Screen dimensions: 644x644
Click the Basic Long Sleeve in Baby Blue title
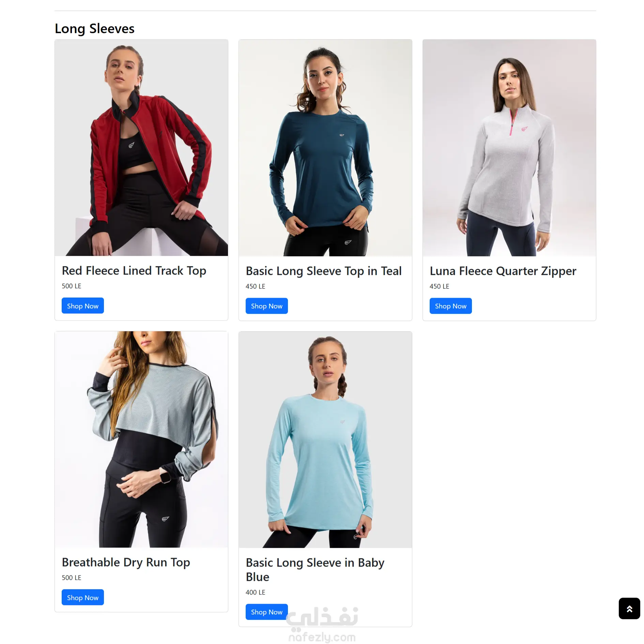coord(315,570)
